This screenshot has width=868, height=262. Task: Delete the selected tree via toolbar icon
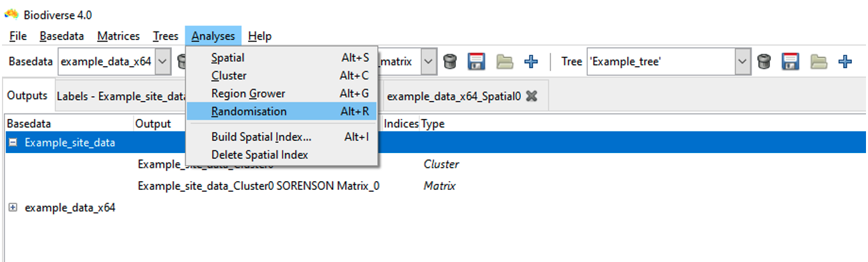[764, 61]
